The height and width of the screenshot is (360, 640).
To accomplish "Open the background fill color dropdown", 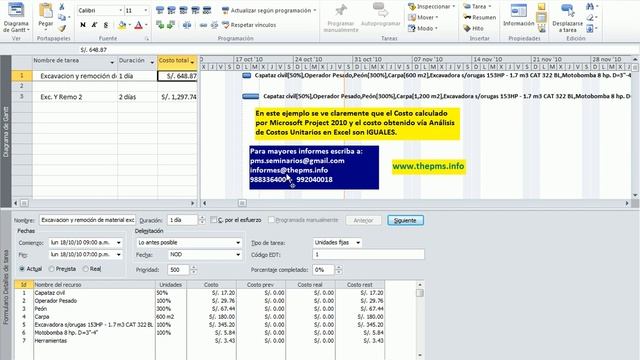I will pos(129,25).
